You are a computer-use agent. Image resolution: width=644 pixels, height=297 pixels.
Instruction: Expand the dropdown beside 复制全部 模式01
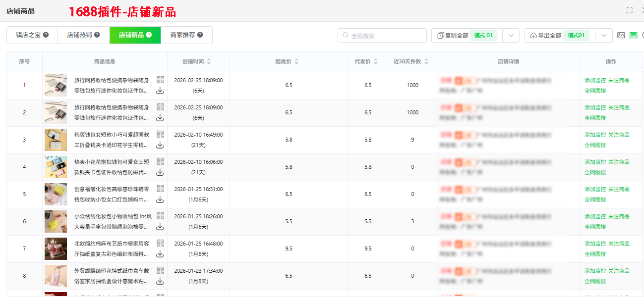[511, 35]
